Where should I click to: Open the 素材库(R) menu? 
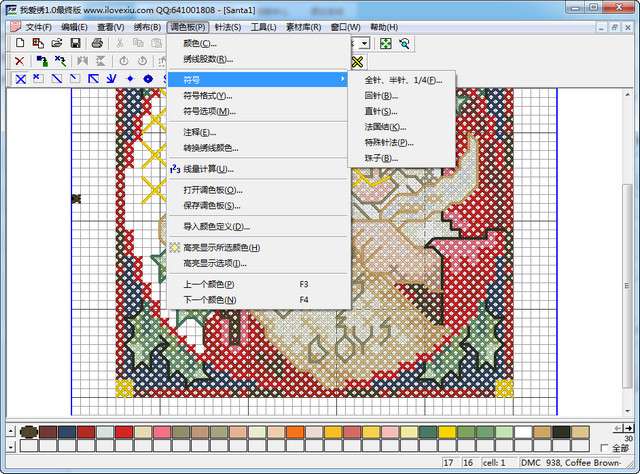pos(303,27)
